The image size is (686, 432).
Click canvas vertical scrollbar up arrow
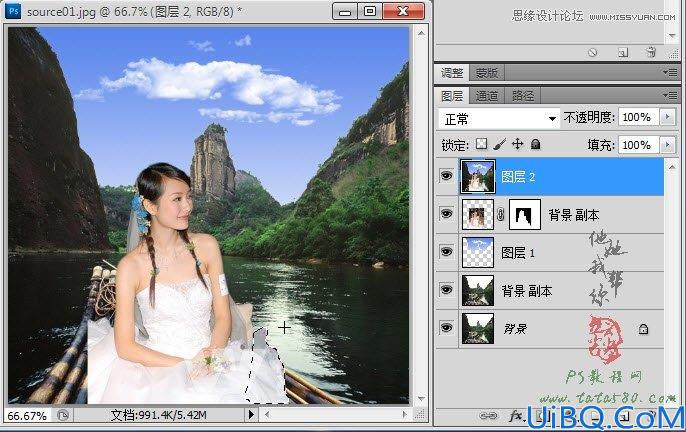pyautogui.click(x=420, y=33)
